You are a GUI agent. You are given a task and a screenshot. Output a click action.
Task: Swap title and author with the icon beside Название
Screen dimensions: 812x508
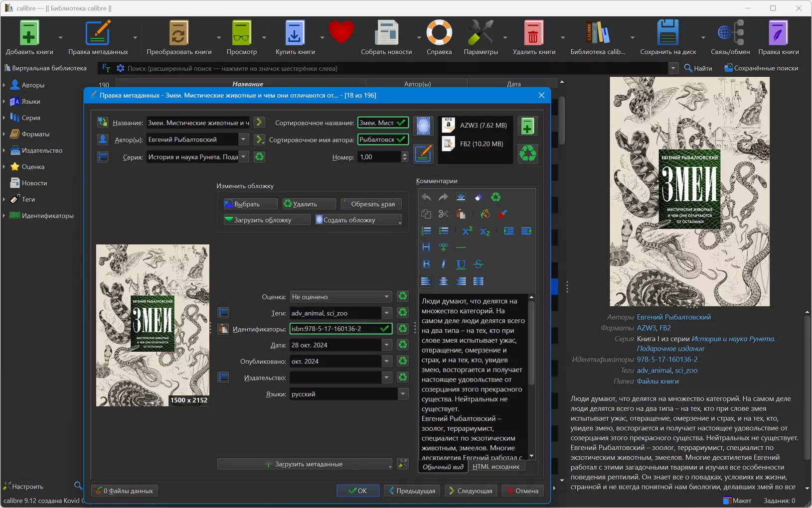pyautogui.click(x=103, y=123)
